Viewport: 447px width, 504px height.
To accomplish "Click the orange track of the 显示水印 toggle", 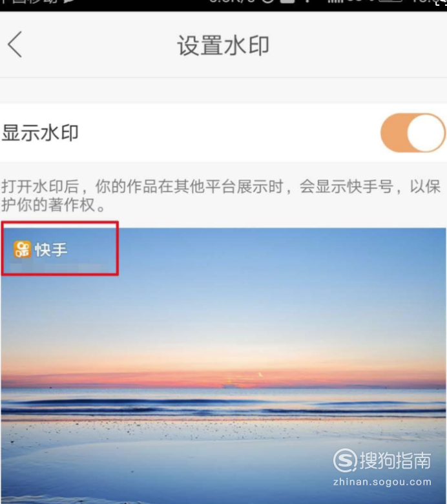I will (x=395, y=132).
